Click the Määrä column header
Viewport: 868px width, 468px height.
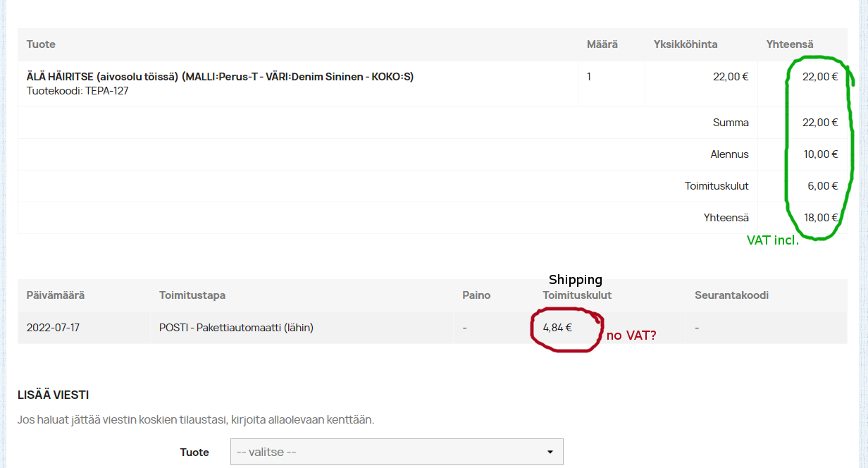[x=602, y=44]
